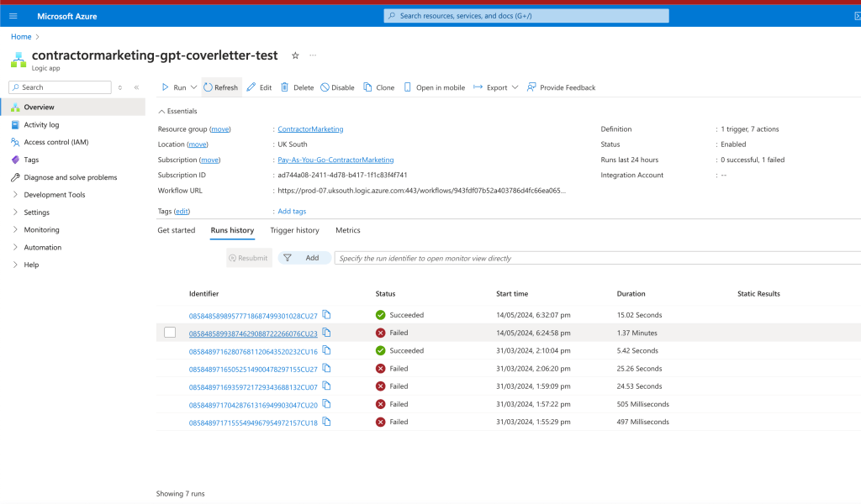The width and height of the screenshot is (861, 504).
Task: Refresh the overview page
Action: 221,87
